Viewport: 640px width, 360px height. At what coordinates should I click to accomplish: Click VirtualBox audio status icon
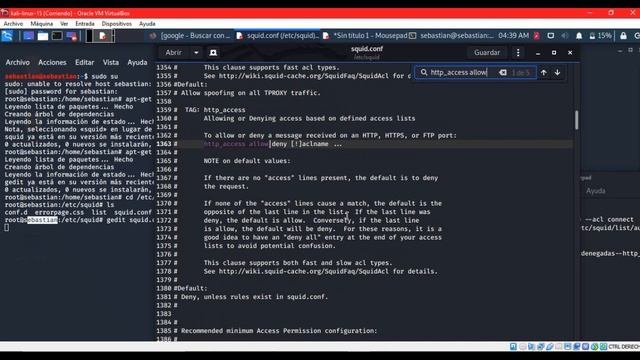(x=531, y=347)
